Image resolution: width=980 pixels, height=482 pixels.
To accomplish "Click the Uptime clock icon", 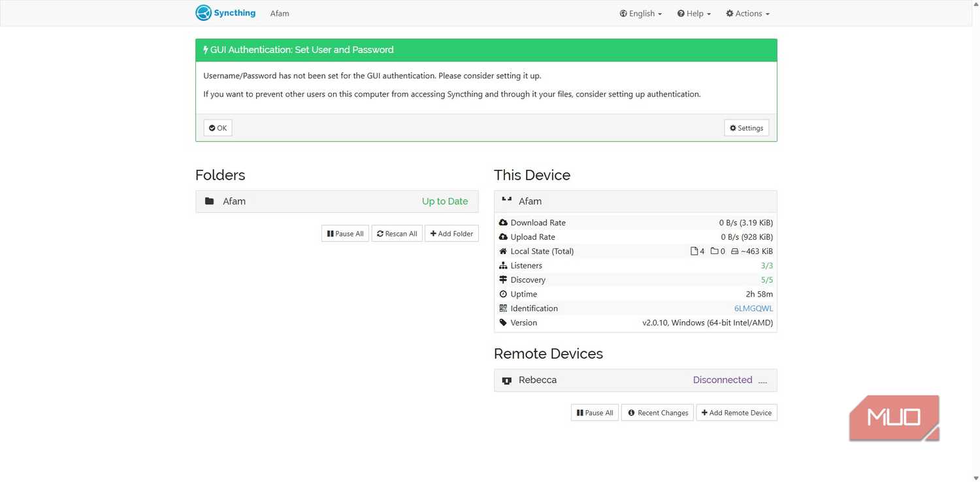I will 503,294.
